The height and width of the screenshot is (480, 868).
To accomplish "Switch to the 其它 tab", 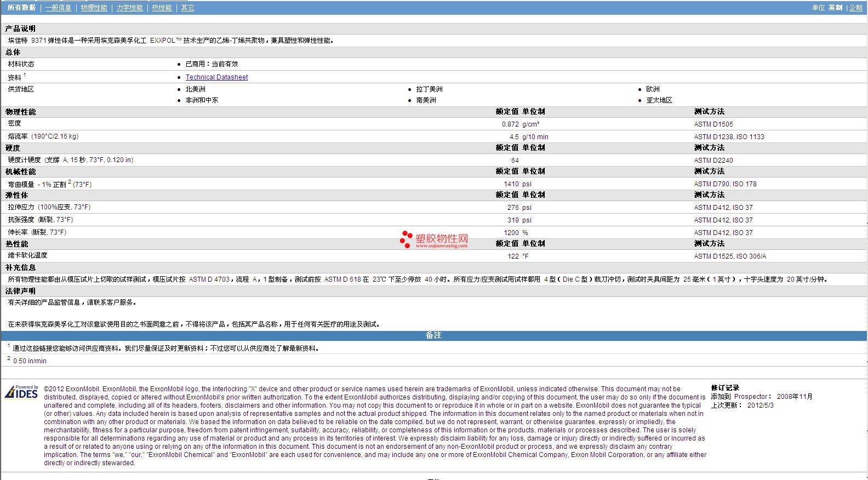I will (x=188, y=8).
